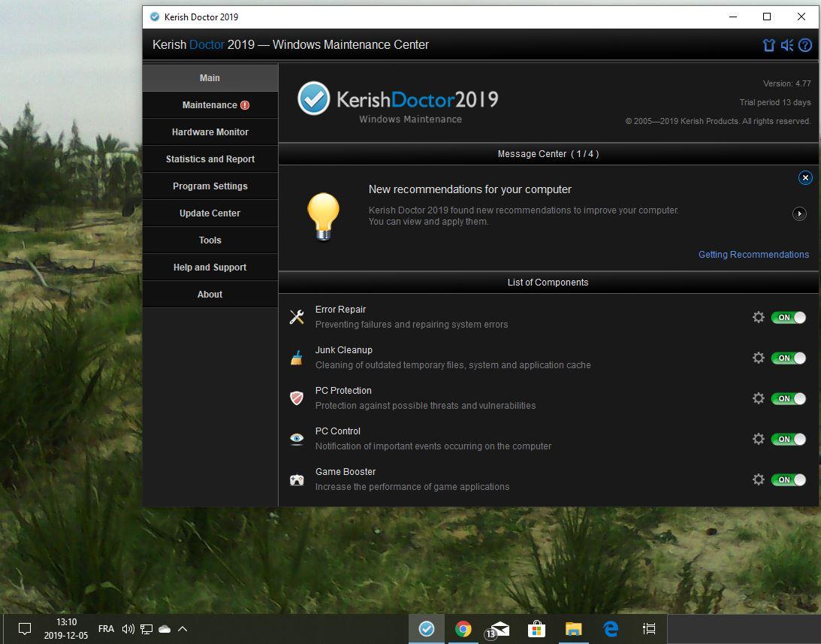Click the List of Components header
Screen dimensions: 821x644
click(548, 283)
